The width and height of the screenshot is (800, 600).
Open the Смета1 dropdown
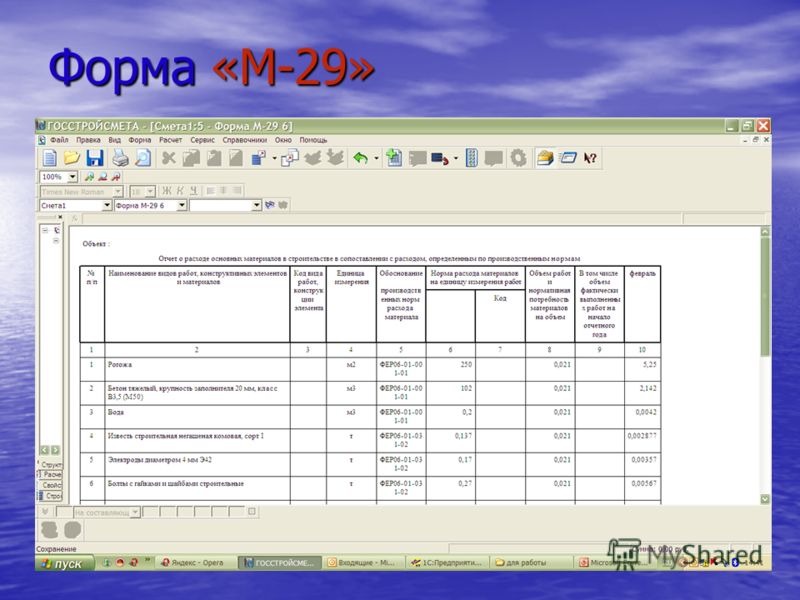click(x=107, y=205)
